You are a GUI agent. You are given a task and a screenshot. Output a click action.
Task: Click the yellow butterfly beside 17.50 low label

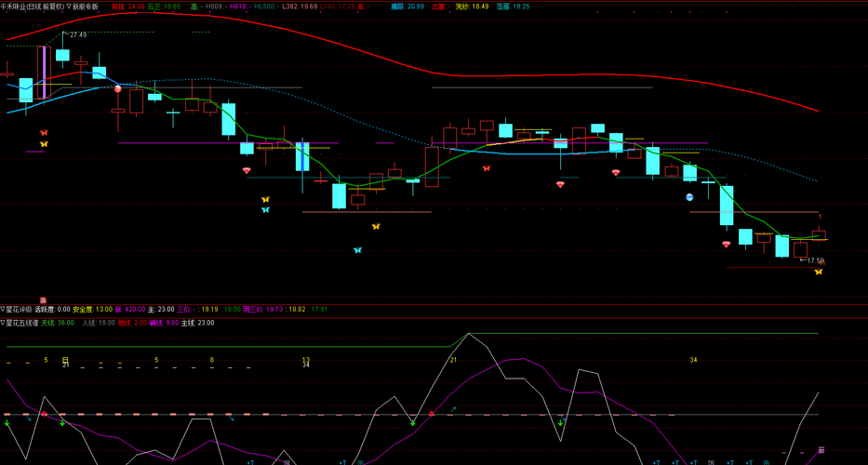point(818,272)
